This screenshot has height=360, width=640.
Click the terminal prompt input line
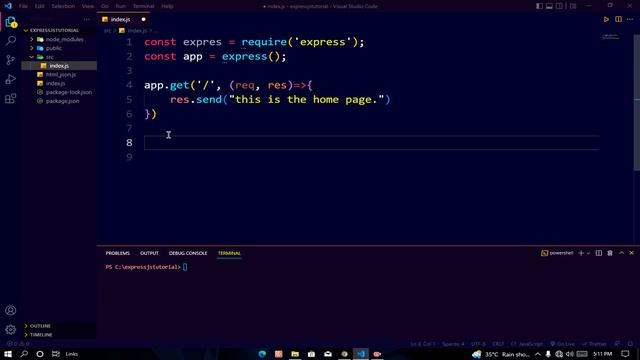click(146, 267)
